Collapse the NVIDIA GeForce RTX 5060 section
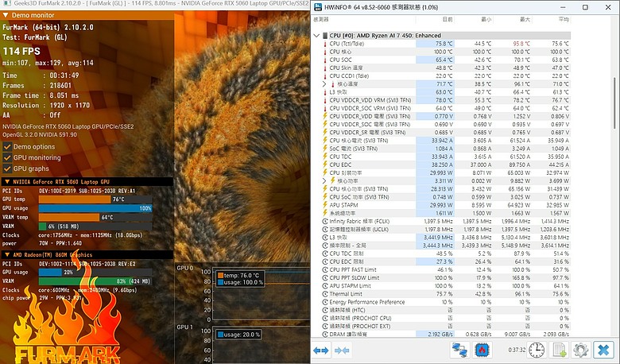620x364 pixels. click(6, 182)
